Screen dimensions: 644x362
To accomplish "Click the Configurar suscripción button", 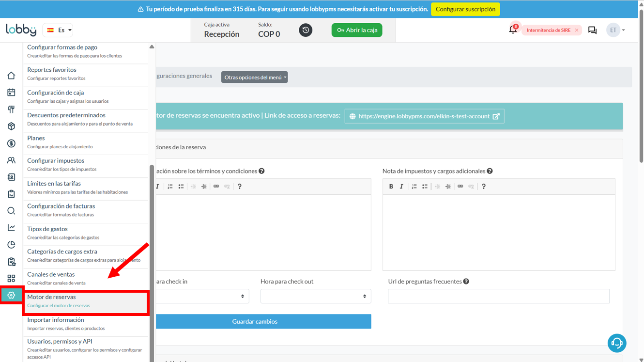I will tap(465, 9).
